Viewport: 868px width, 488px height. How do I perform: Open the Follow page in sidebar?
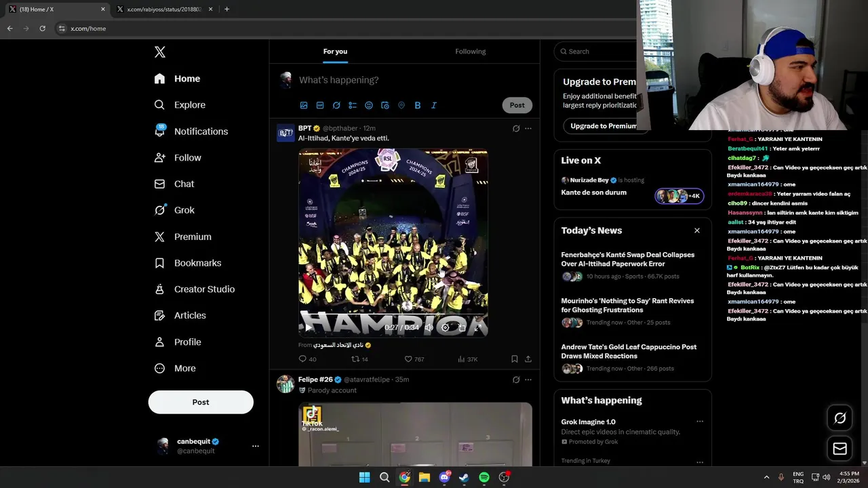[178, 158]
